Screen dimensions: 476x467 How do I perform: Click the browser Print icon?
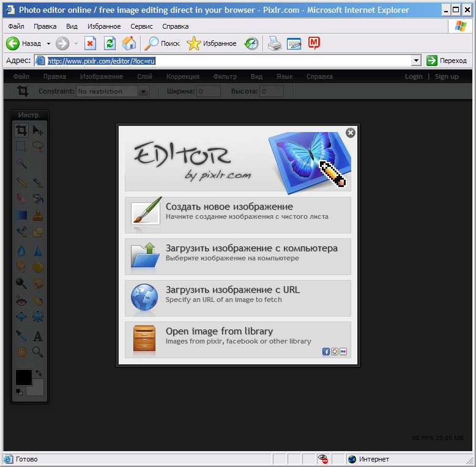(275, 43)
